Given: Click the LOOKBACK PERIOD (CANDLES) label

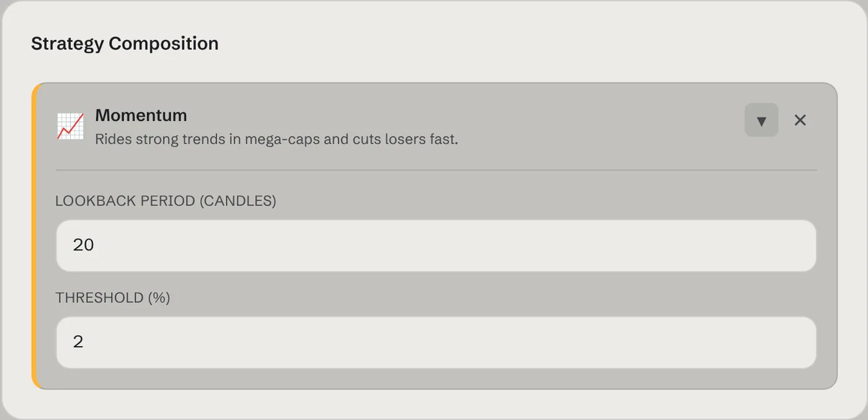Looking at the screenshot, I should [166, 201].
